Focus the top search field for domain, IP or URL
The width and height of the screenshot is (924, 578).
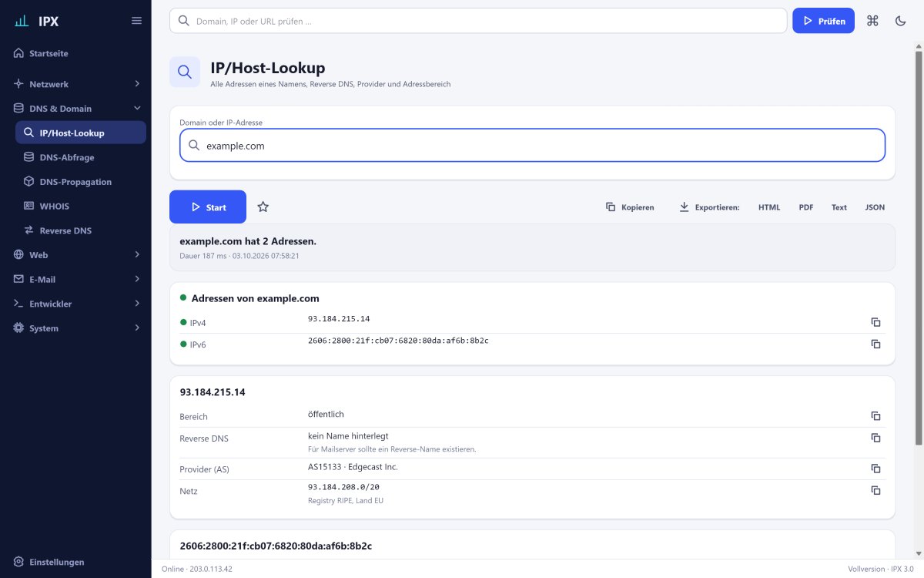[478, 21]
